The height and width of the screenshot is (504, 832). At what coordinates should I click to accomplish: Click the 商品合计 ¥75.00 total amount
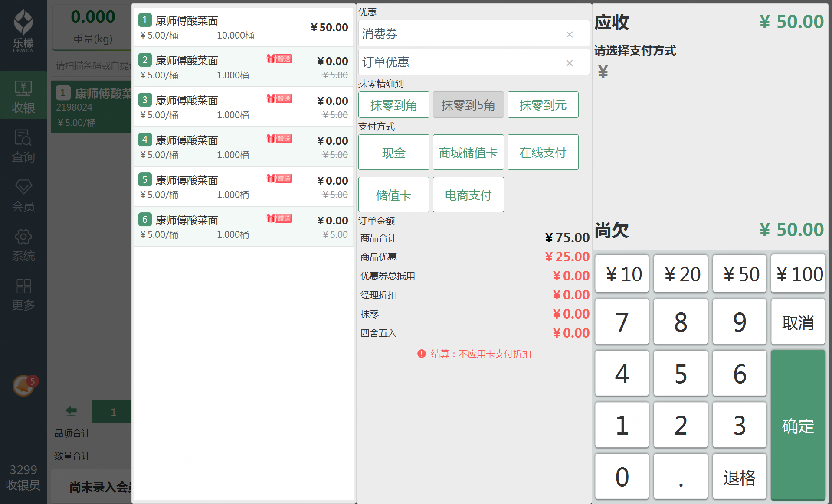pyautogui.click(x=567, y=237)
